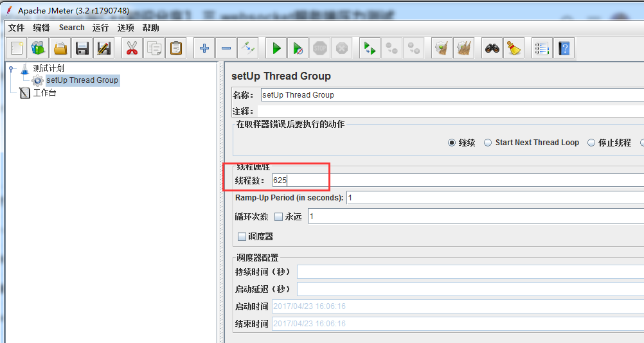The height and width of the screenshot is (343, 644).
Task: Select the 停止线程 radio button
Action: pyautogui.click(x=591, y=143)
